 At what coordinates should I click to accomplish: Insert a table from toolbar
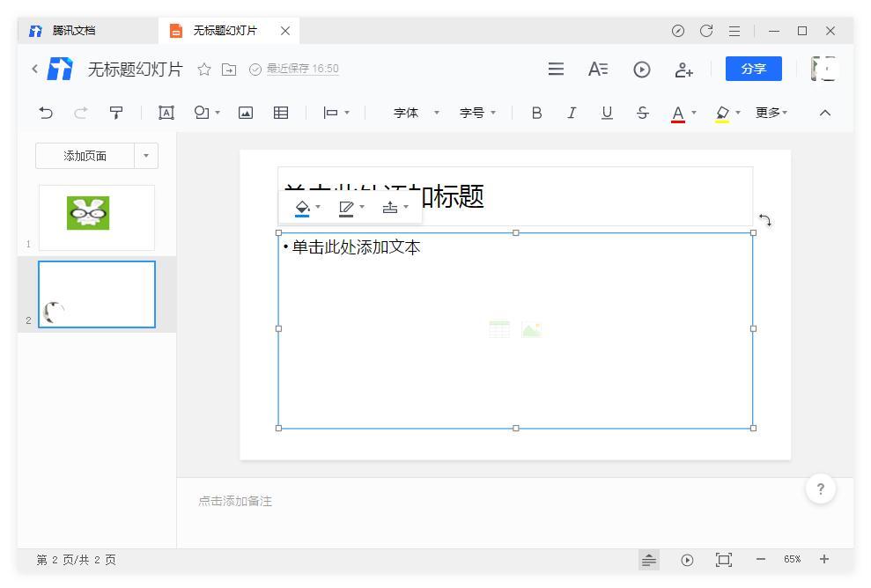tap(281, 113)
